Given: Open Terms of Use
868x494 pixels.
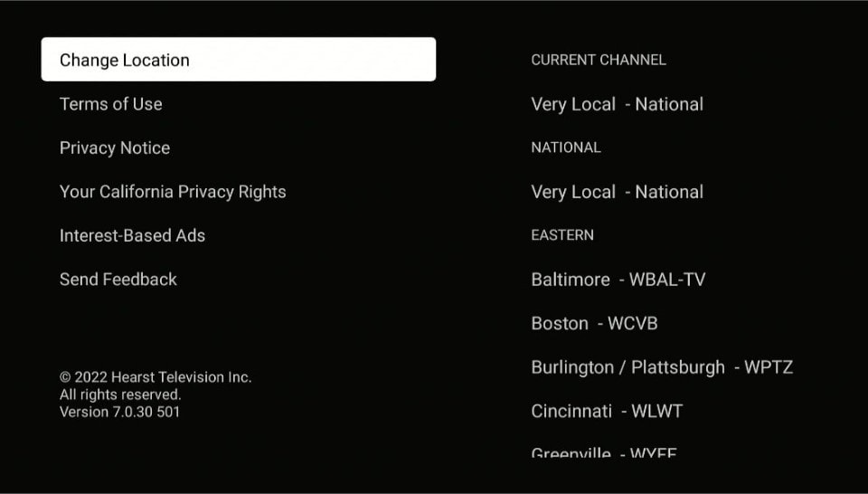Looking at the screenshot, I should [x=110, y=104].
